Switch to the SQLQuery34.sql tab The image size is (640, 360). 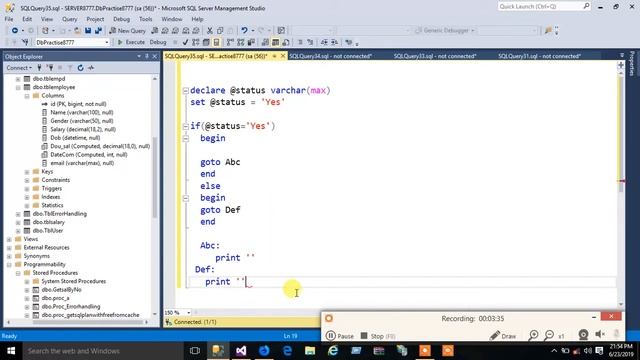click(x=331, y=56)
